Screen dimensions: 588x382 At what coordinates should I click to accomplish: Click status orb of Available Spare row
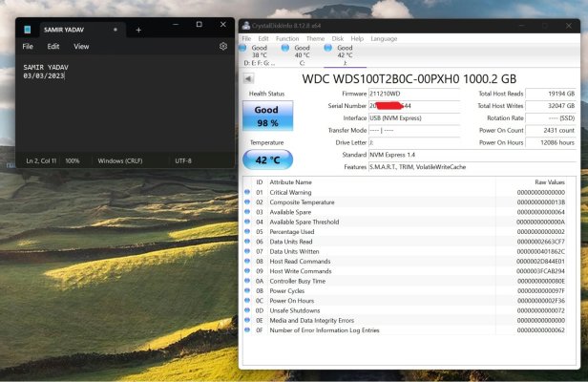[247, 212]
